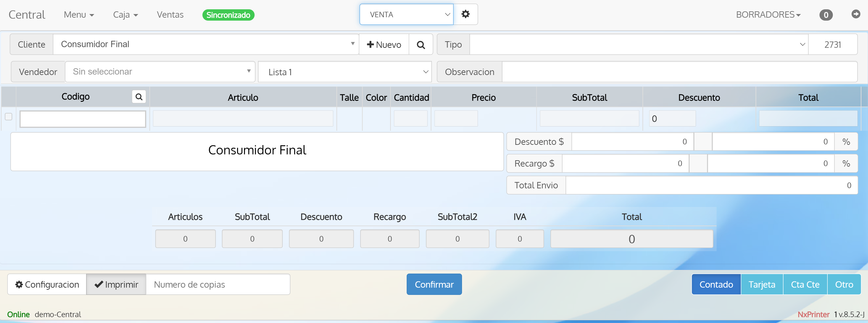Click the Nuevo client button

[x=384, y=44]
